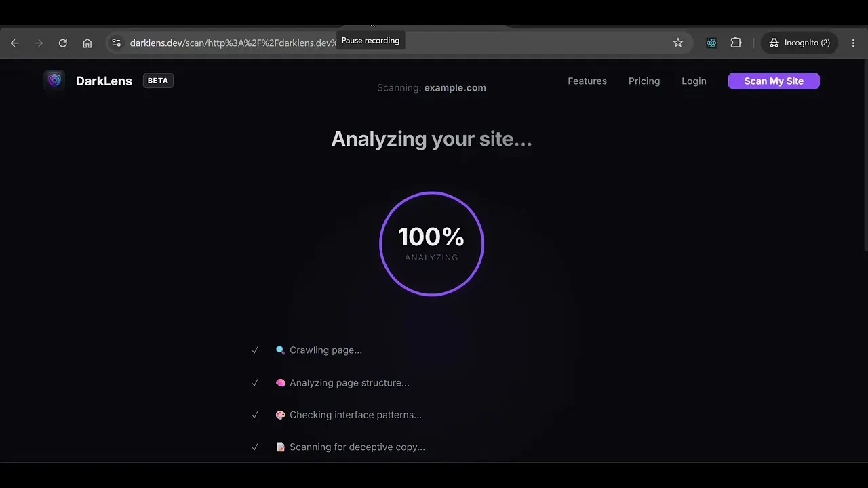Click the page's vertical scrollbar
Screen dimensions: 868x488
[865, 156]
